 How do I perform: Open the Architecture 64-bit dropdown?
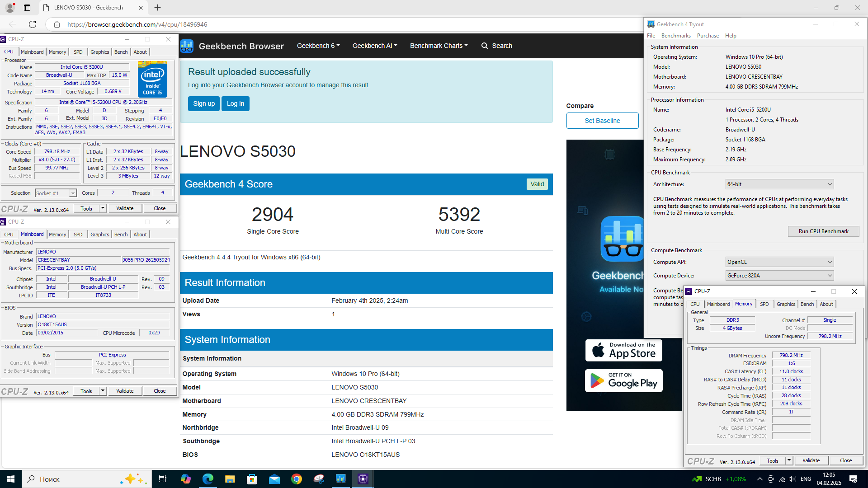click(x=779, y=184)
